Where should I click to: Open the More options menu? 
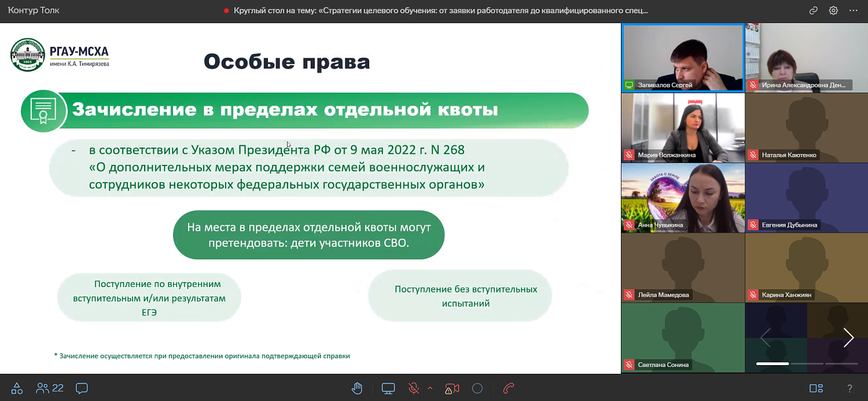pyautogui.click(x=854, y=10)
